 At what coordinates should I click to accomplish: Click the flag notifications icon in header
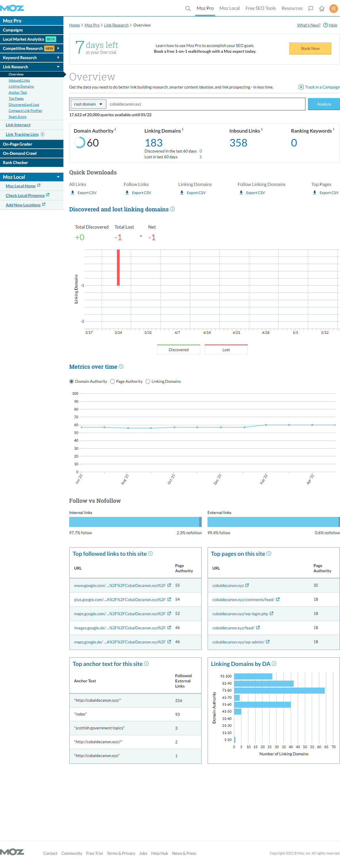coord(311,8)
